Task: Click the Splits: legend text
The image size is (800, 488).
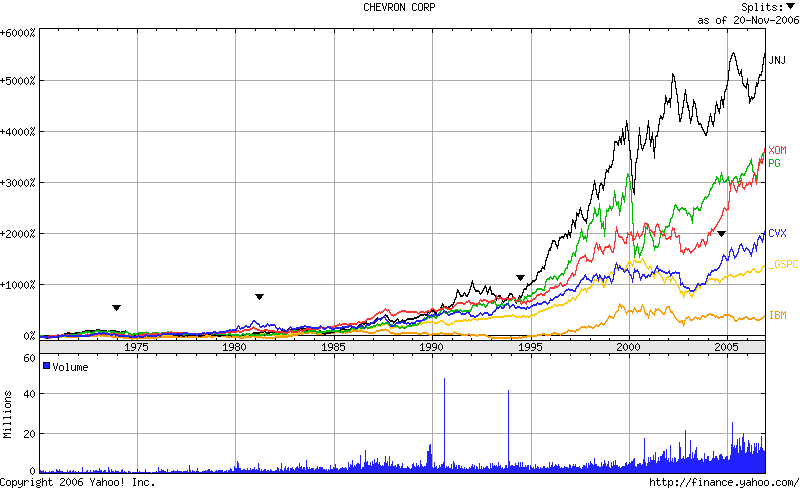Action: tap(762, 7)
